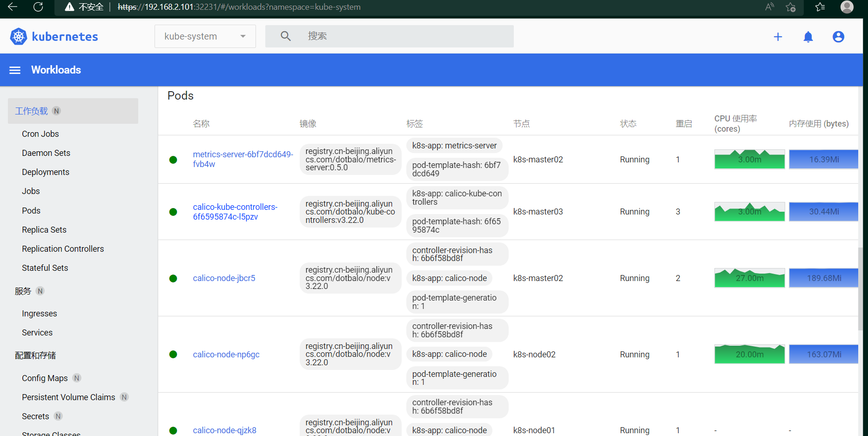Click the plus create resource icon
This screenshot has width=868, height=436.
click(x=778, y=37)
